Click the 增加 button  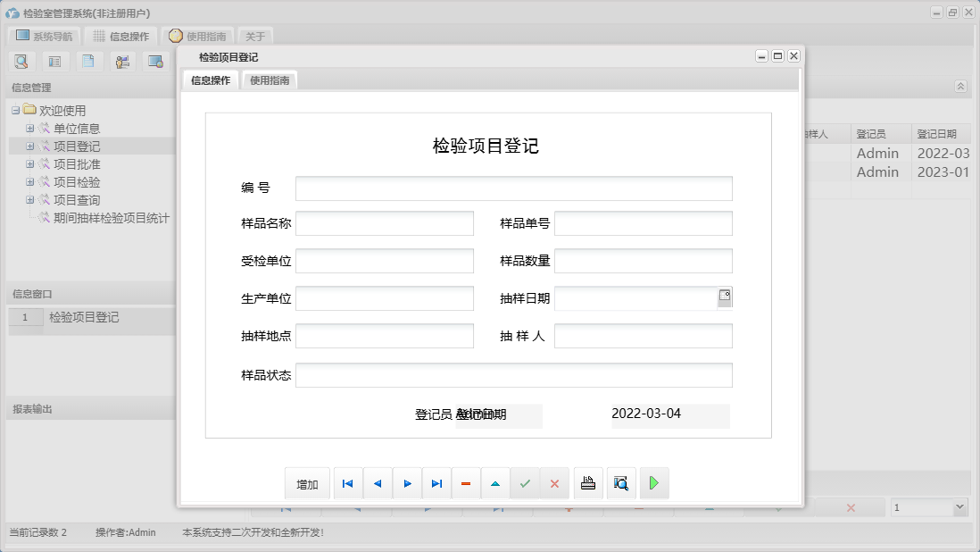(x=306, y=482)
